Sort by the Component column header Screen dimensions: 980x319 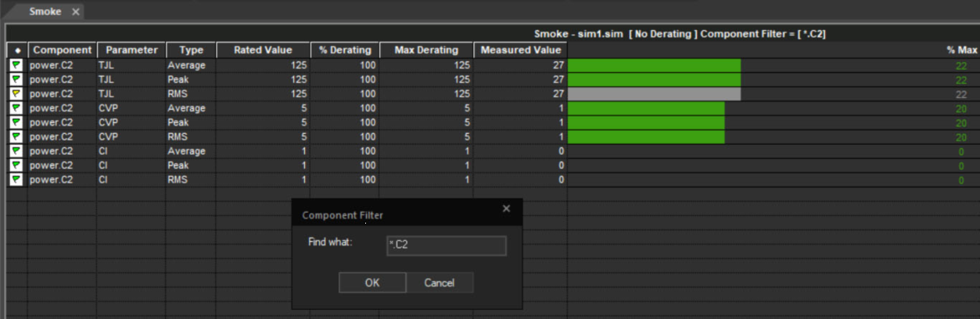tap(62, 50)
